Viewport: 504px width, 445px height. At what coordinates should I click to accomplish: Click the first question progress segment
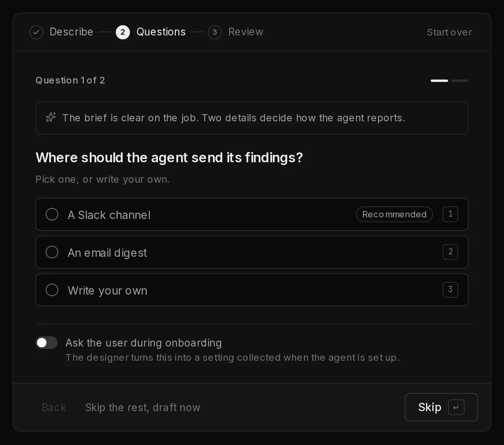point(439,81)
